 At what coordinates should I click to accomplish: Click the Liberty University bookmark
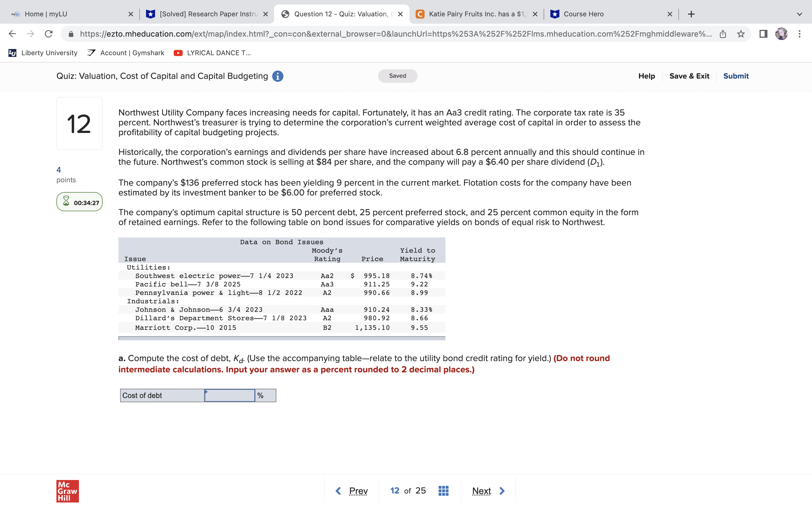[42, 53]
